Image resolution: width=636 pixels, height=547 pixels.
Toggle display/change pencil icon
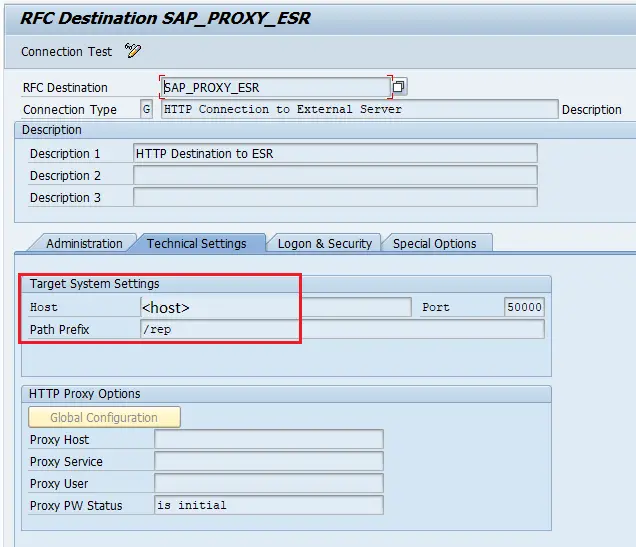point(133,51)
